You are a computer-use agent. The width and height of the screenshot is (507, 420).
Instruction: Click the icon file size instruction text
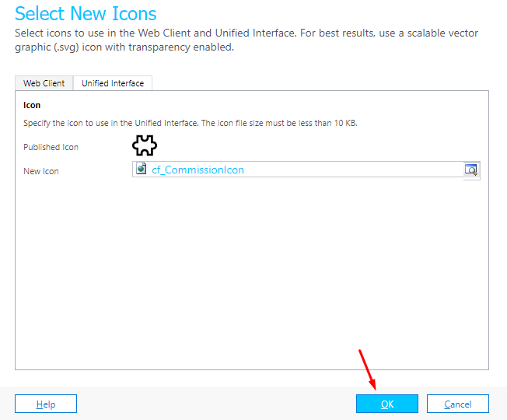click(x=190, y=123)
